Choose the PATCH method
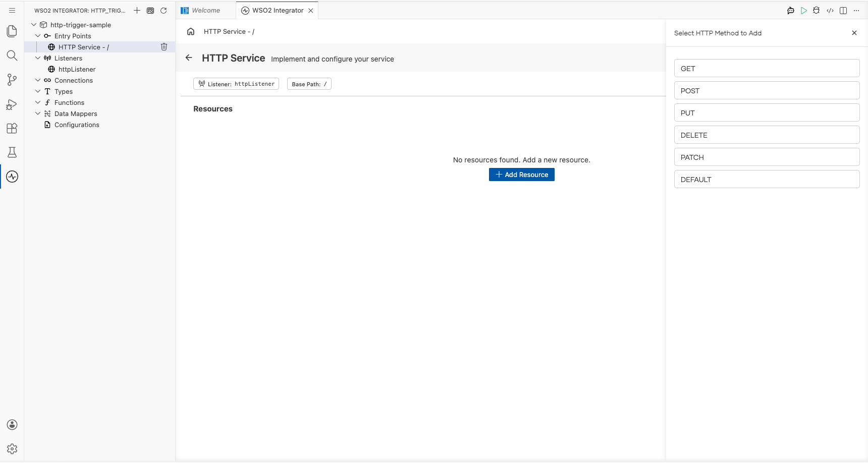The image size is (868, 463). (767, 157)
